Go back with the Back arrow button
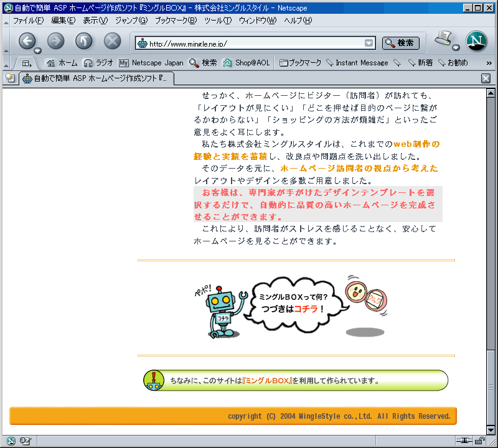This screenshot has width=498, height=448. 27,41
